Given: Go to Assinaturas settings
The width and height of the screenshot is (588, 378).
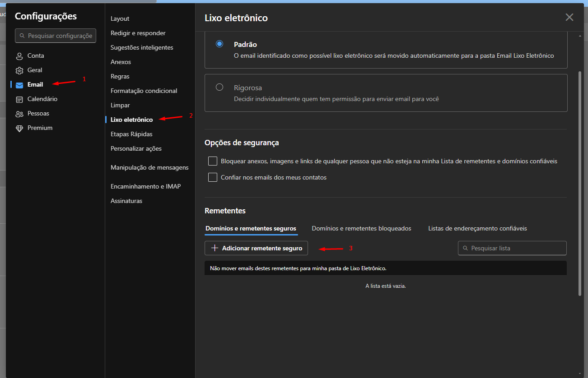Looking at the screenshot, I should 126,201.
